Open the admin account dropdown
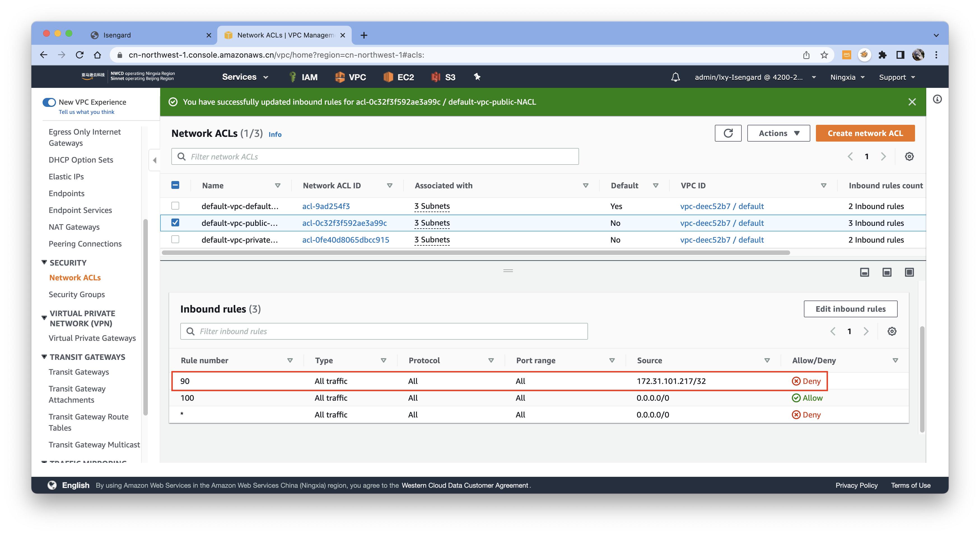 (755, 77)
